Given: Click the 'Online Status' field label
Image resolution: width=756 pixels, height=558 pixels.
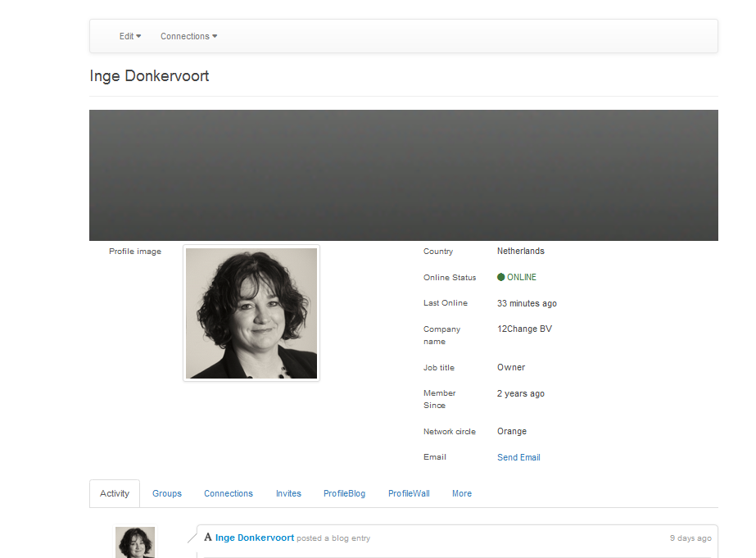Looking at the screenshot, I should click(x=450, y=277).
